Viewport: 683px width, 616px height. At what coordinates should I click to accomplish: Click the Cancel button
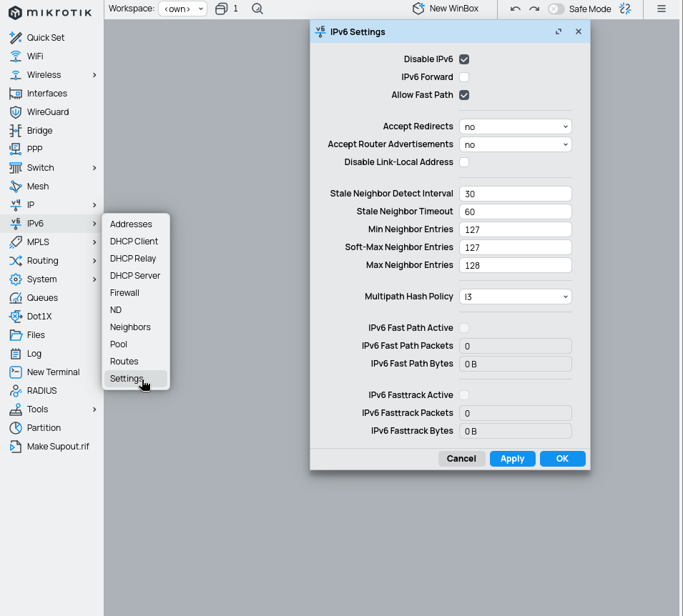(x=461, y=459)
